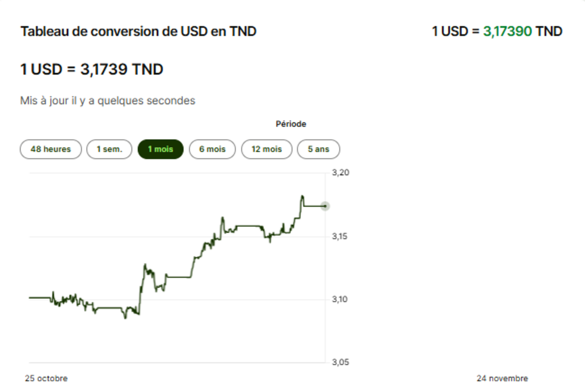Click the 3,20 y-axis label

pyautogui.click(x=340, y=173)
